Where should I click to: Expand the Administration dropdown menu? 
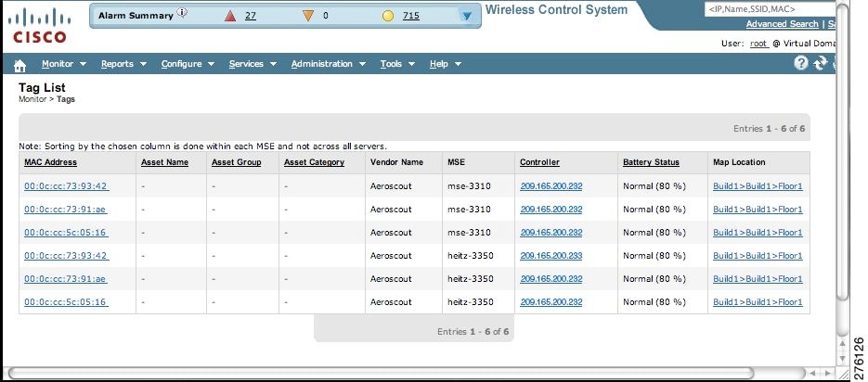[x=329, y=64]
